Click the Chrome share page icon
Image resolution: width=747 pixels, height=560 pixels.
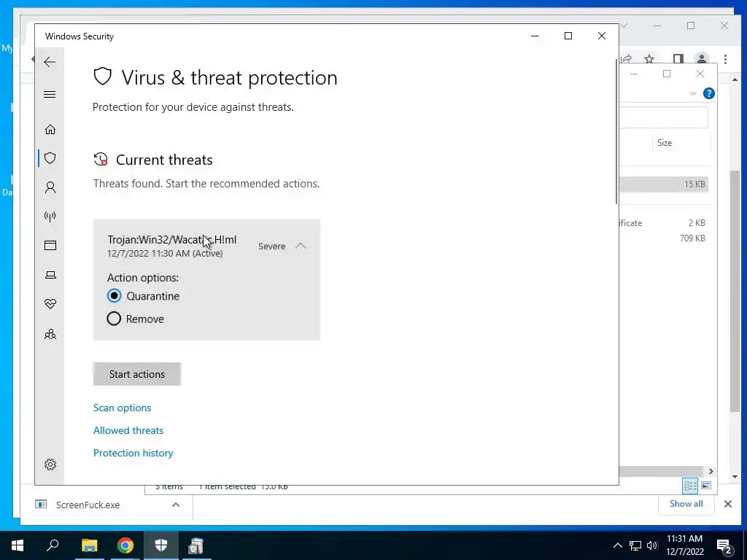(x=626, y=59)
